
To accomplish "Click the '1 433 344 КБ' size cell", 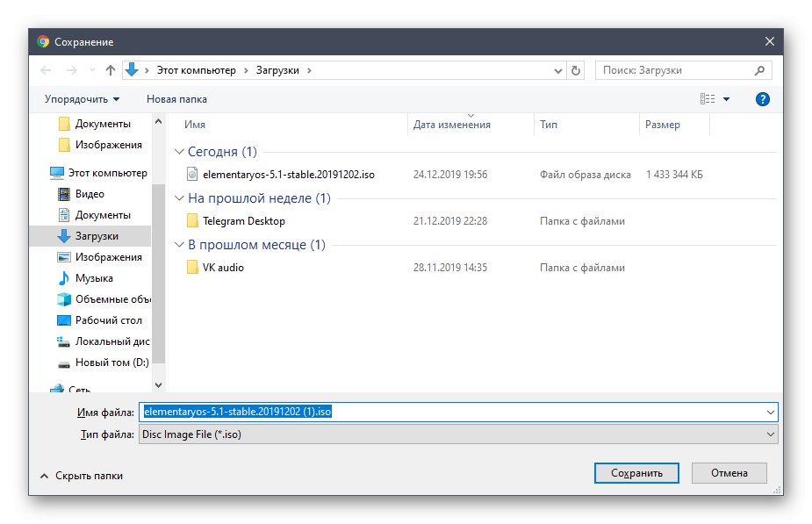I will [674, 175].
